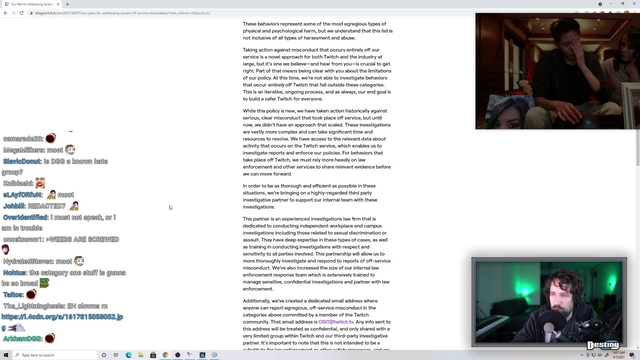Click the paragraph starting 'This partner is an experienced'
This screenshot has height=360, width=640.
click(x=317, y=254)
